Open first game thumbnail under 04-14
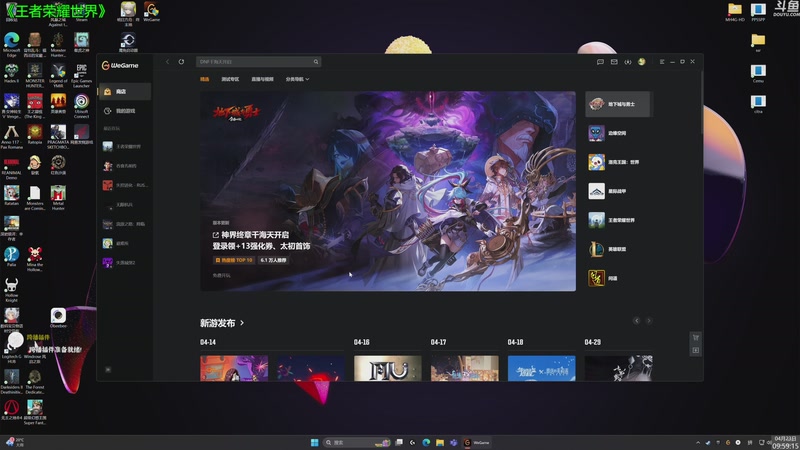Viewport: 800px width, 450px height. pos(234,368)
